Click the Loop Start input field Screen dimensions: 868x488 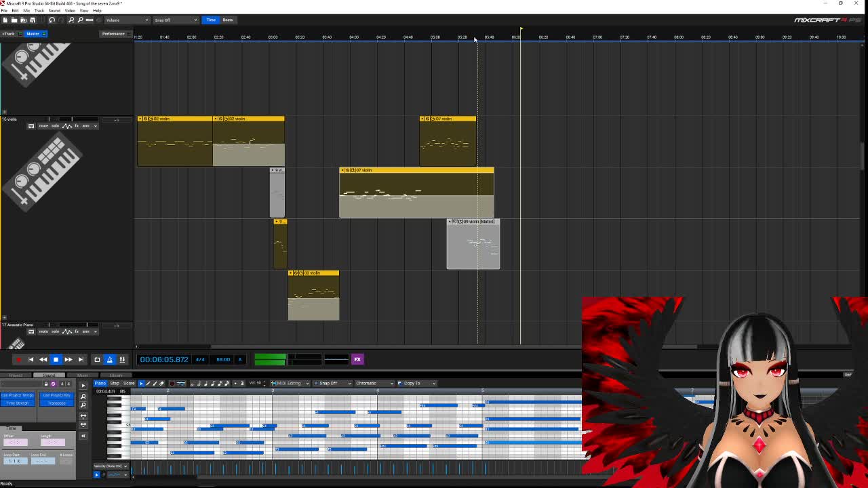tap(16, 461)
